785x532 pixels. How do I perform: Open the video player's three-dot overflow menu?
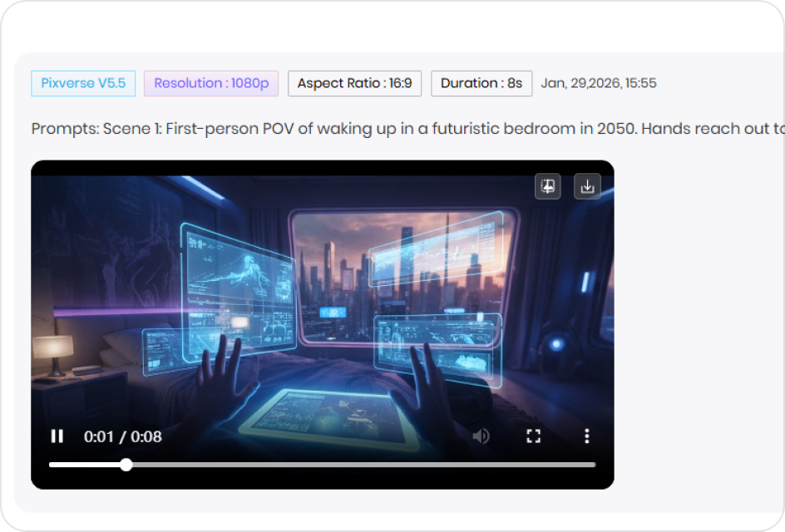(587, 436)
